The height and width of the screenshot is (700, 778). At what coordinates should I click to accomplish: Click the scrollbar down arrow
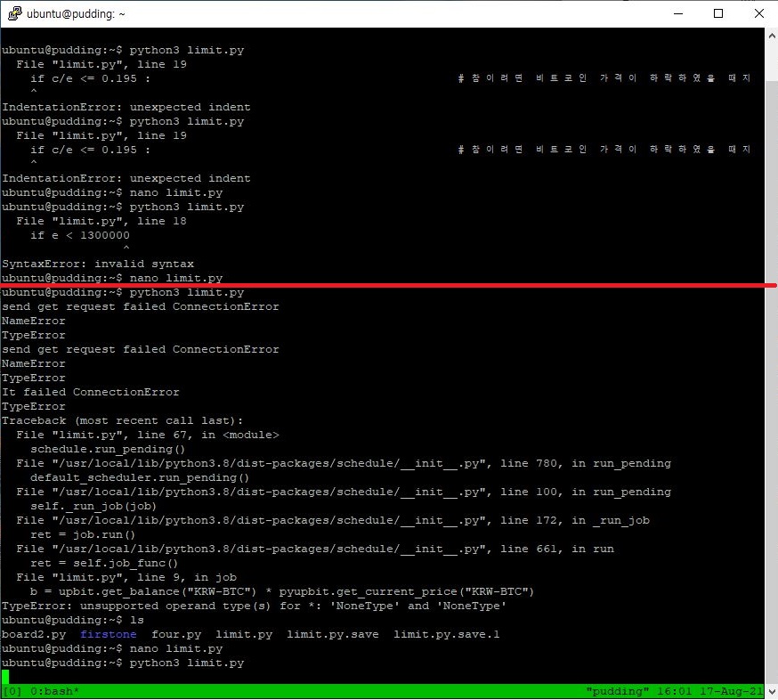pos(772,691)
